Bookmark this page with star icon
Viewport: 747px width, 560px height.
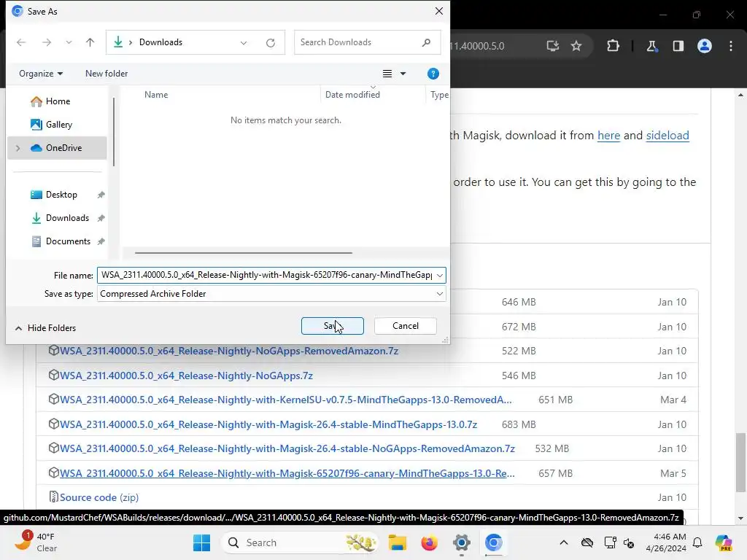pos(576,46)
